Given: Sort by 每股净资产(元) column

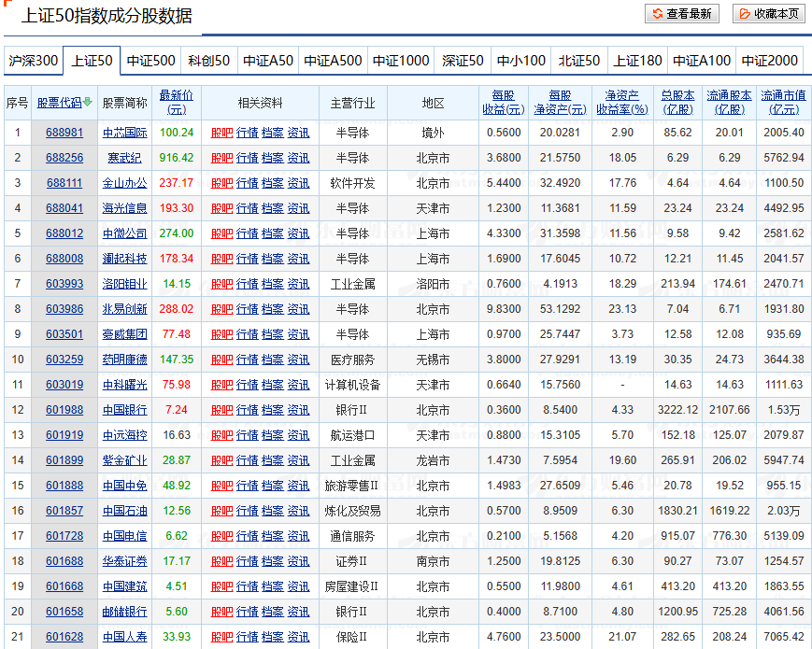Looking at the screenshot, I should (x=560, y=103).
